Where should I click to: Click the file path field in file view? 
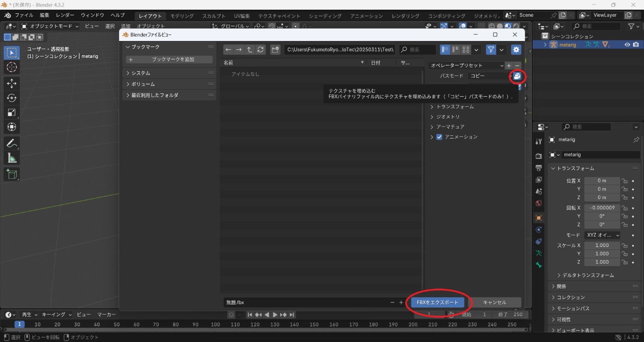(x=340, y=50)
